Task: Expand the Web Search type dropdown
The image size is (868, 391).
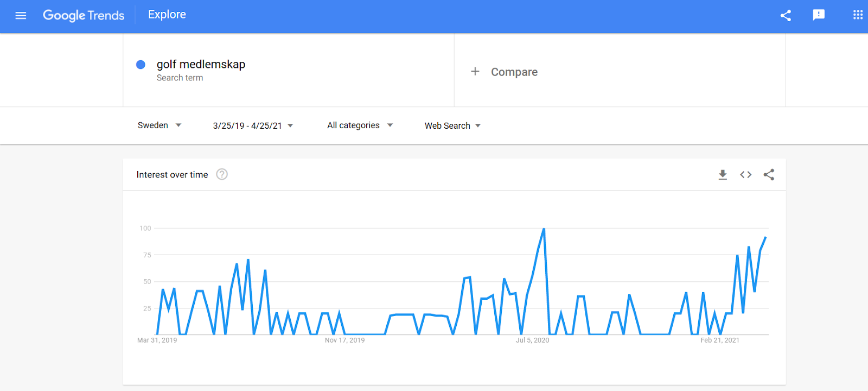Action: (452, 125)
